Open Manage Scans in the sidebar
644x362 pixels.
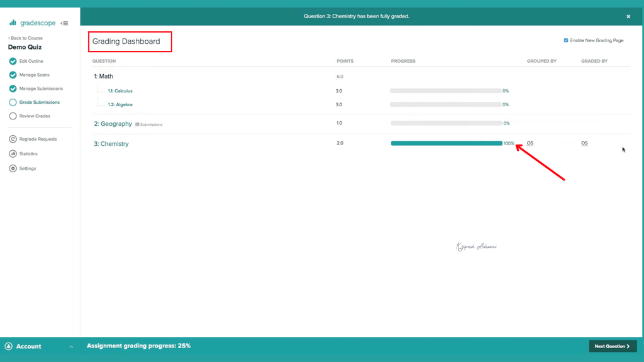coord(35,75)
